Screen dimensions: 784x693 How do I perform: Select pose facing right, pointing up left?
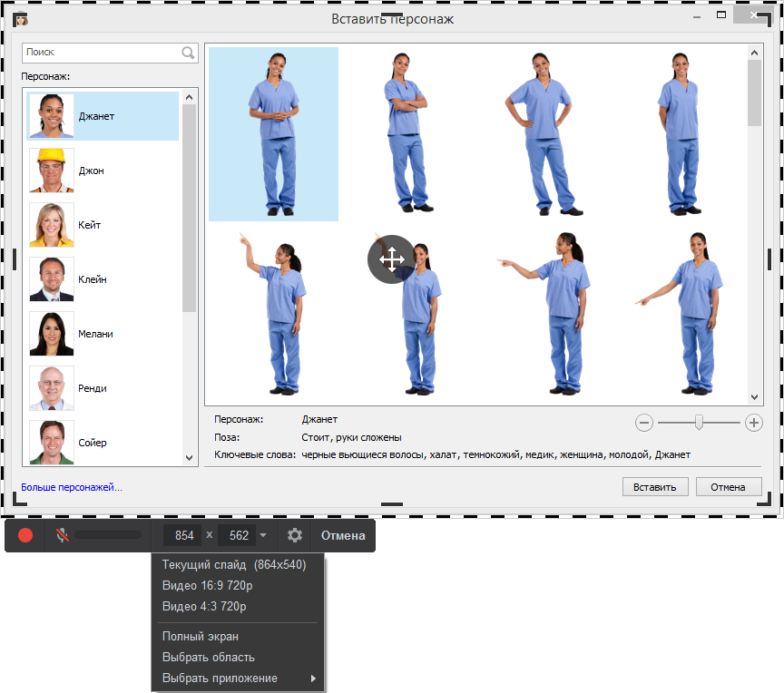point(274,315)
